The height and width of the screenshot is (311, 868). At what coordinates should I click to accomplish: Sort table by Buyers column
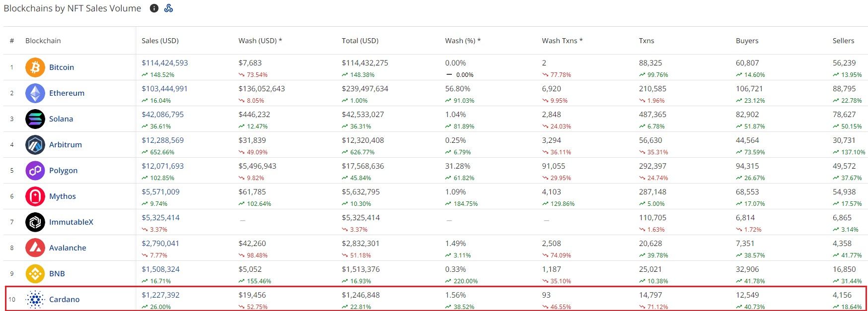point(747,41)
